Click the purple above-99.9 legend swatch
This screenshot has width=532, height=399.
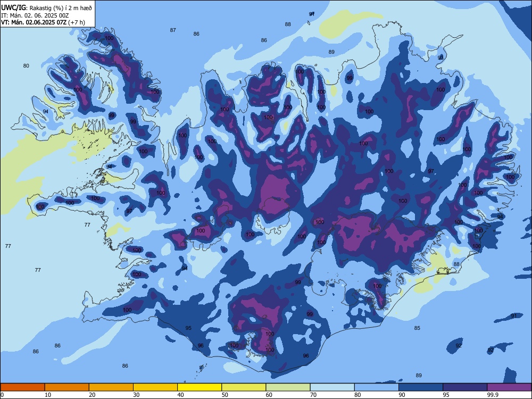click(509, 387)
